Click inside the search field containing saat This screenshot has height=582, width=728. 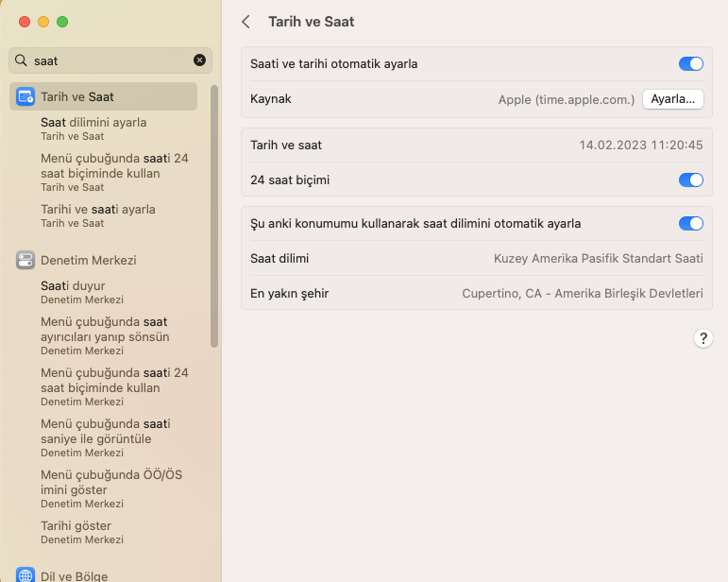[x=109, y=60]
